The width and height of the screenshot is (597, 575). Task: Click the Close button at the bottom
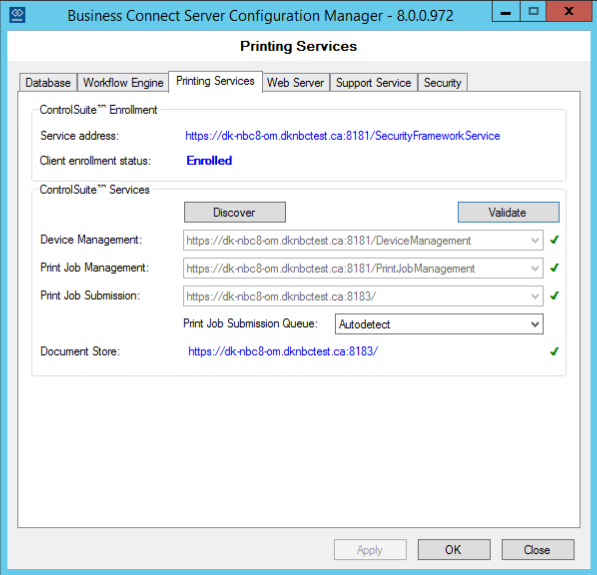[538, 549]
